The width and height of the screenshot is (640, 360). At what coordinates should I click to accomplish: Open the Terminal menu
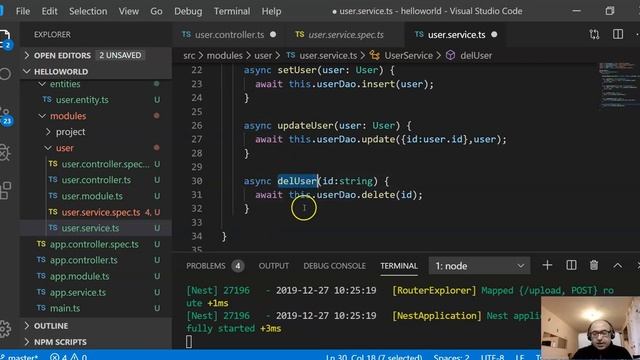tap(232, 11)
